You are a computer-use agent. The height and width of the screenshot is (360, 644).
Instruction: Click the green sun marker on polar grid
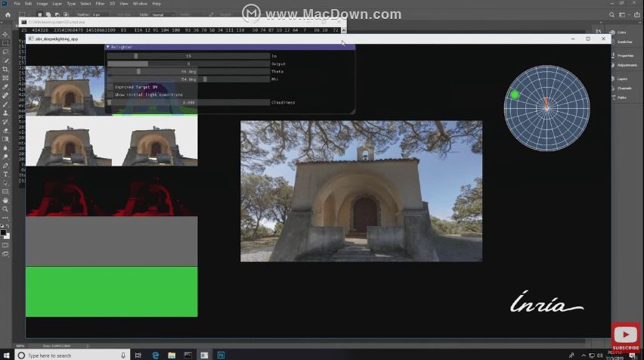514,95
